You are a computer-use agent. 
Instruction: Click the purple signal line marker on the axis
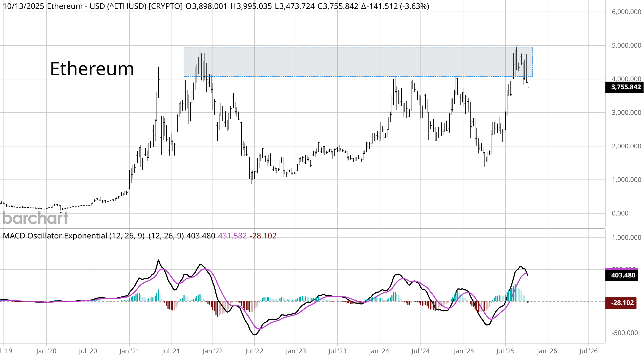(x=621, y=269)
